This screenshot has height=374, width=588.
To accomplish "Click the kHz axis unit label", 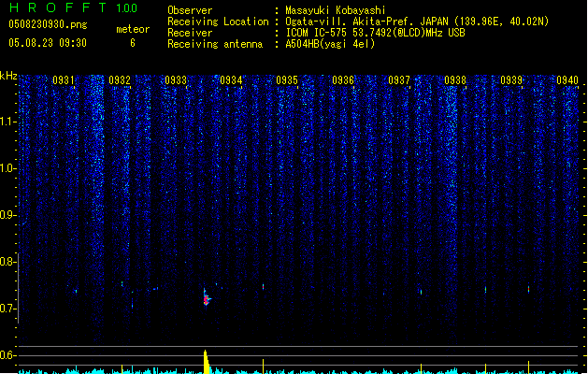I will tap(8, 76).
